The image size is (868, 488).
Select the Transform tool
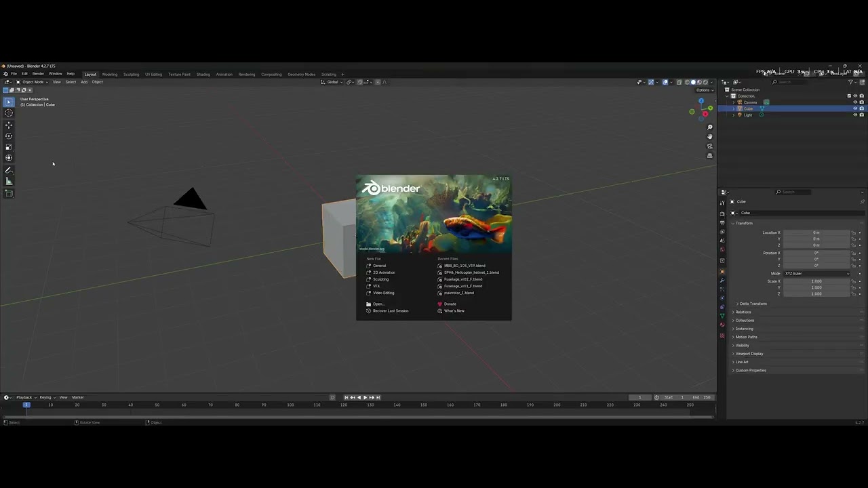[9, 158]
